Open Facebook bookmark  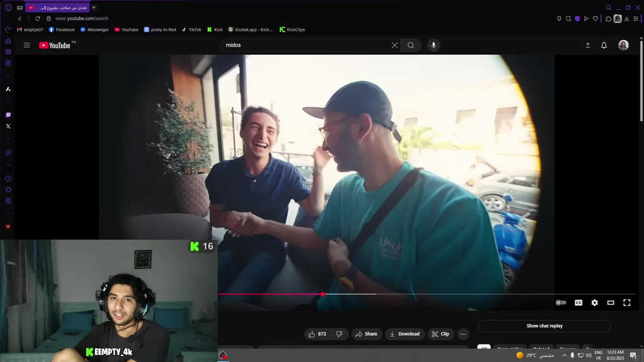[61, 30]
